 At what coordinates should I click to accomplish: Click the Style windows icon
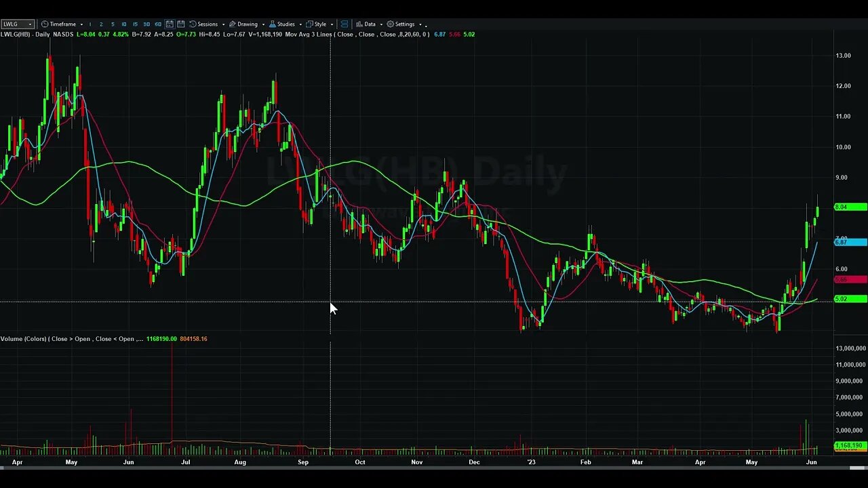[x=309, y=24]
